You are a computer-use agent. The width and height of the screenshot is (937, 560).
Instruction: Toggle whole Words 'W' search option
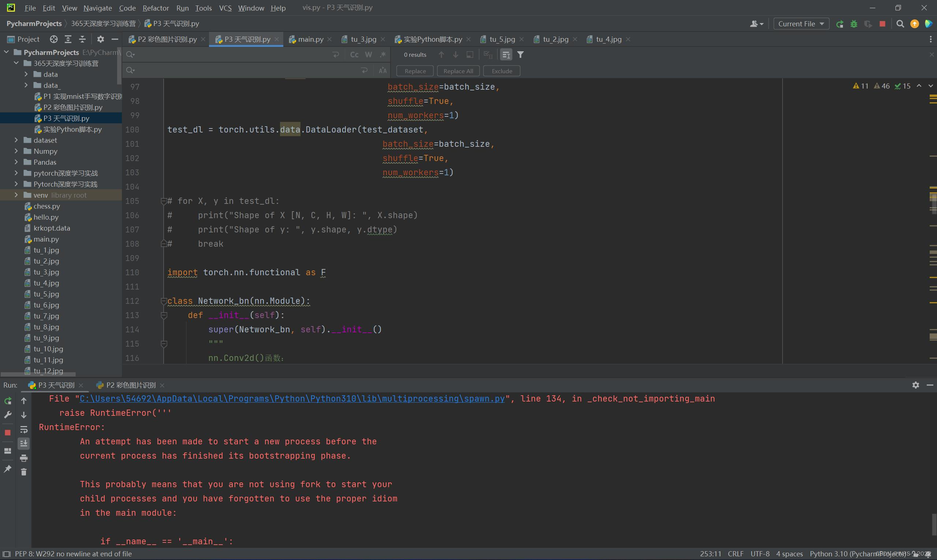coord(368,55)
